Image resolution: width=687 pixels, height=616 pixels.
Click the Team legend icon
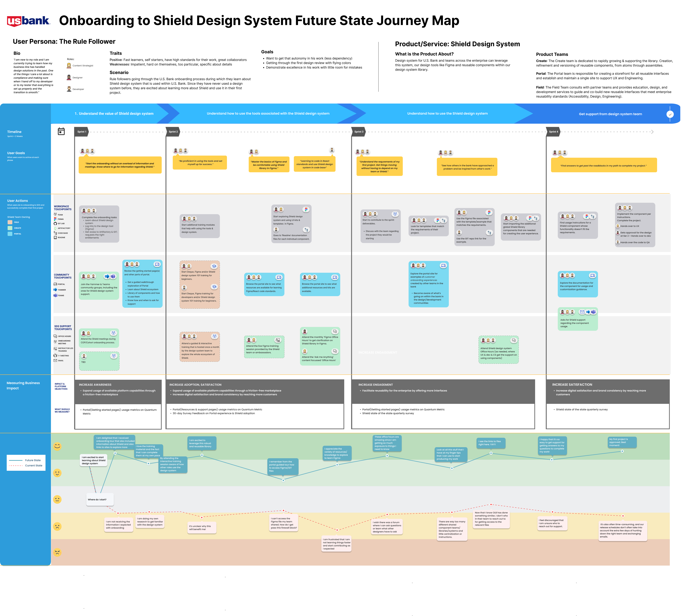55,215
